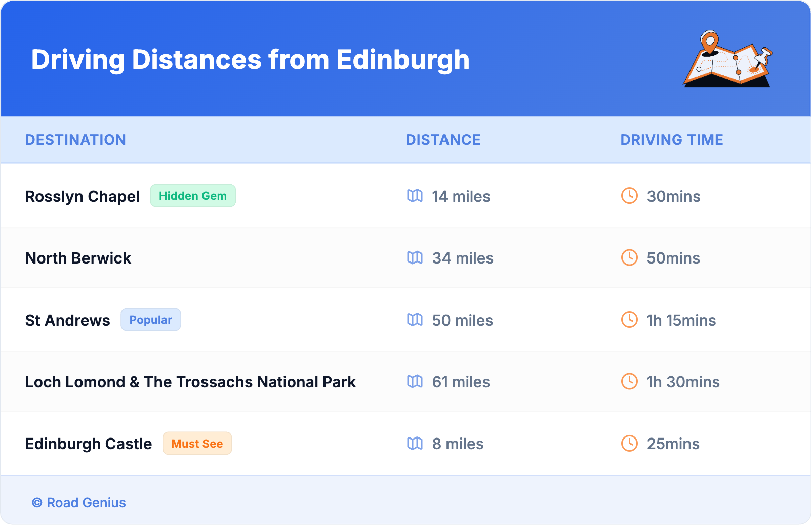Click the clock icon next to 50mins

629,258
